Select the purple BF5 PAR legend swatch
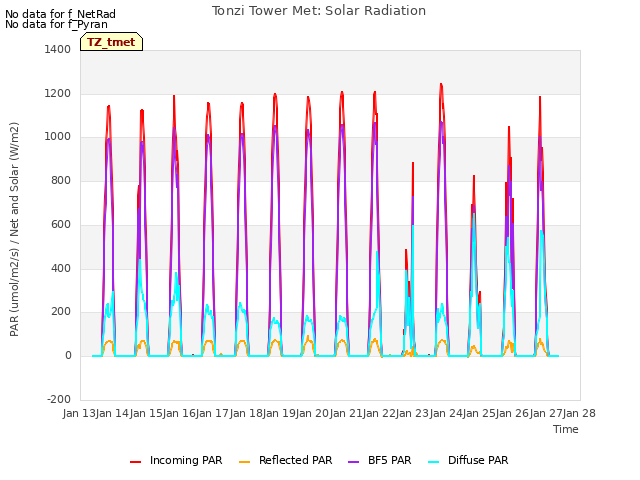 pyautogui.click(x=353, y=461)
